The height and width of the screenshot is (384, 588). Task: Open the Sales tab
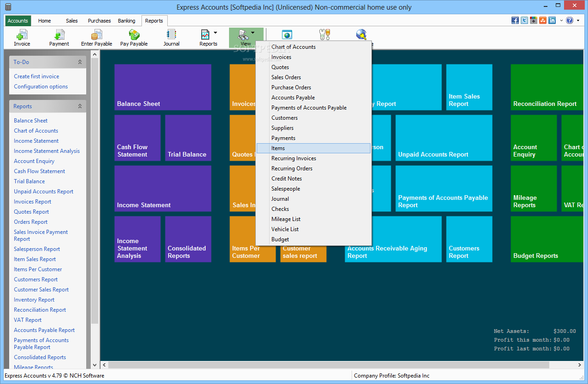[x=72, y=21]
